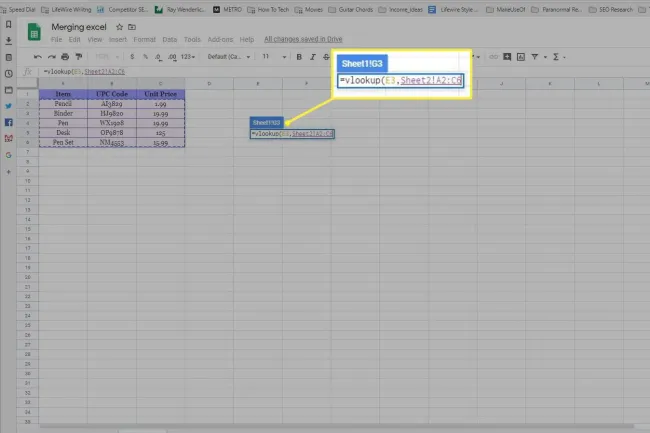Open filter views arrow beside funnel
Viewport: 650px width, 433px height.
(545, 57)
